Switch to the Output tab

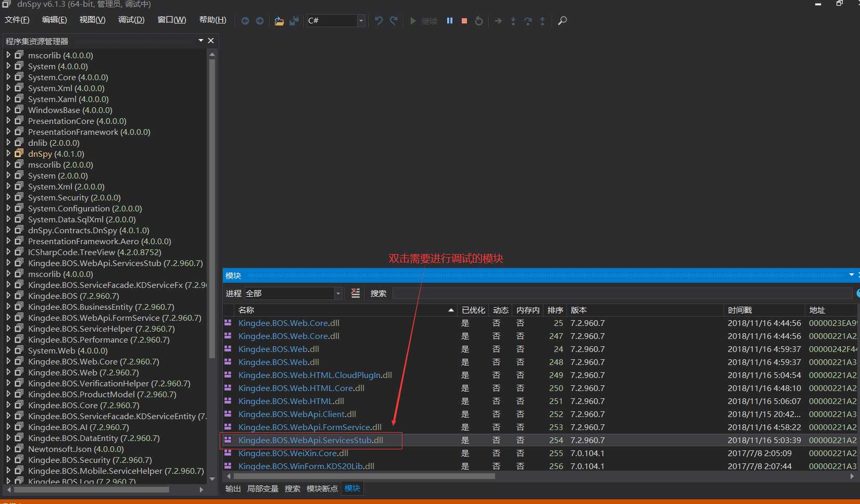(x=233, y=488)
